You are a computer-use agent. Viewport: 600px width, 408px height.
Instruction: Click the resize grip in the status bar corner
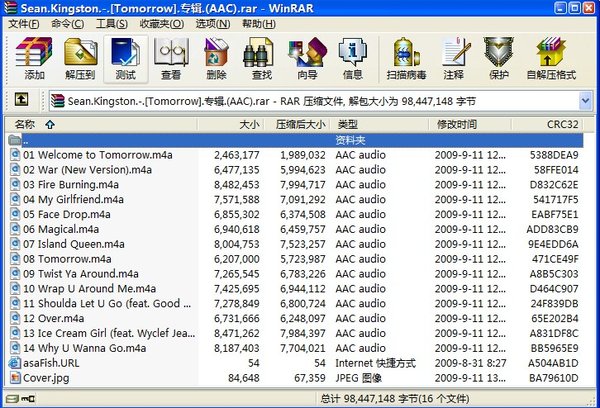click(x=592, y=401)
